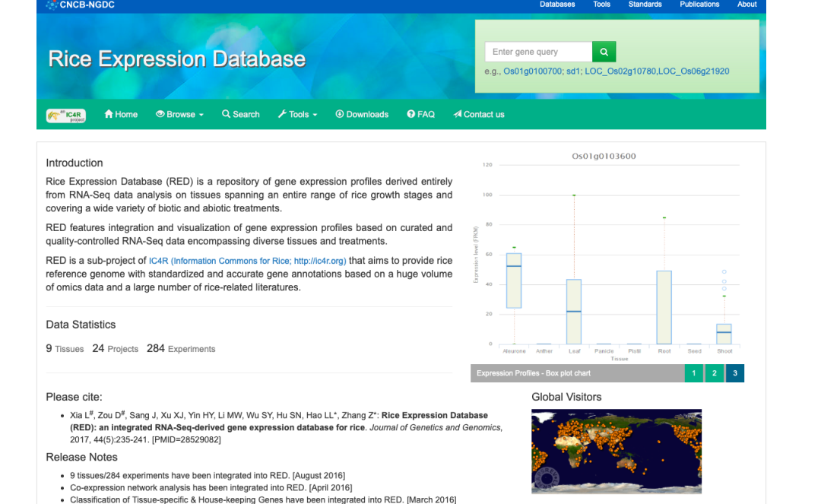The width and height of the screenshot is (821, 504).
Task: Open Publications in top menu
Action: pyautogui.click(x=699, y=5)
